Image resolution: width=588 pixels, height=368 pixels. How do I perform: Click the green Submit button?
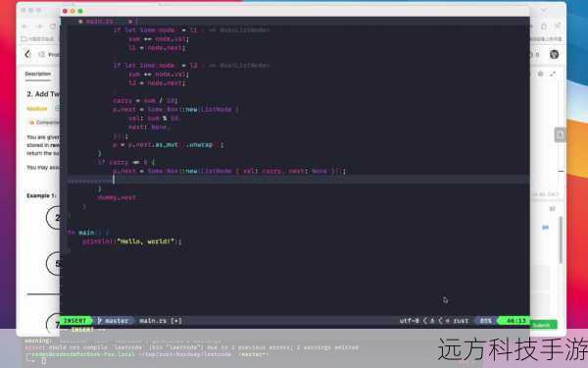pos(543,325)
